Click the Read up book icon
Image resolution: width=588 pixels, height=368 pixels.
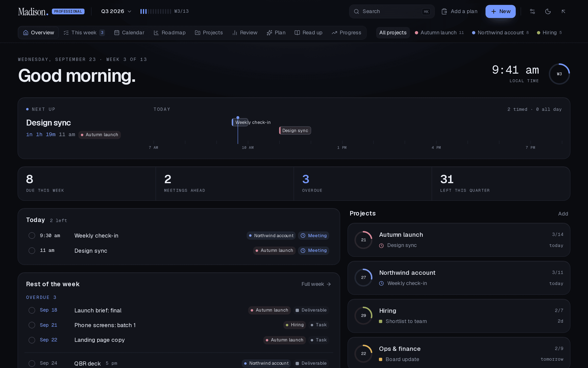(297, 33)
